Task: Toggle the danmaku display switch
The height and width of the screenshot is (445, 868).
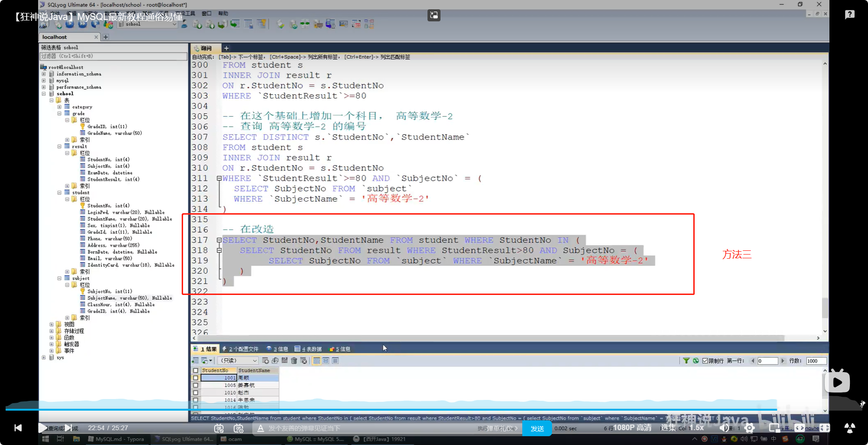Action: (219, 428)
